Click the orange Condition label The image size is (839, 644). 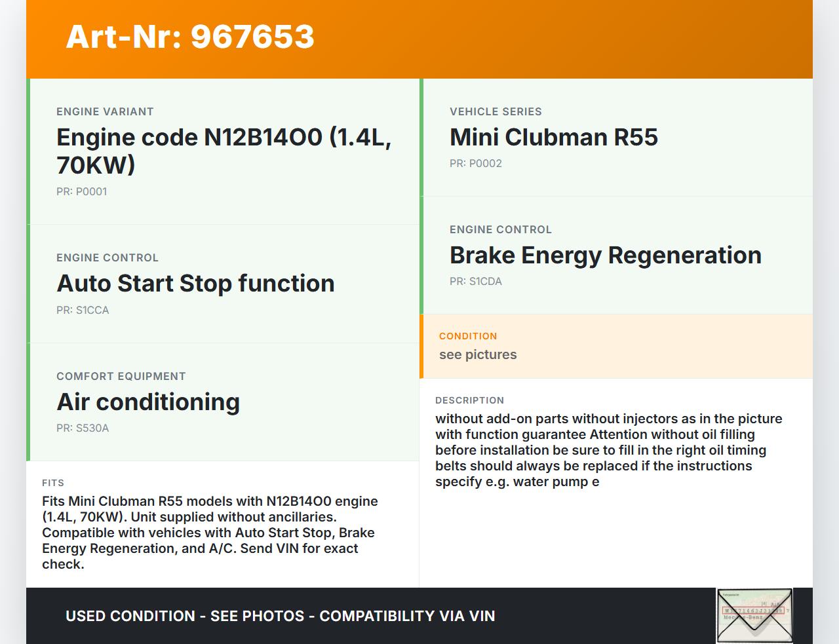pyautogui.click(x=467, y=336)
